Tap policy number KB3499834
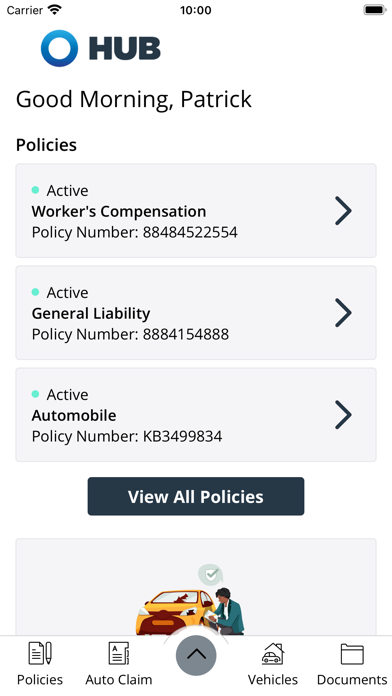This screenshot has width=392, height=696. (x=182, y=436)
